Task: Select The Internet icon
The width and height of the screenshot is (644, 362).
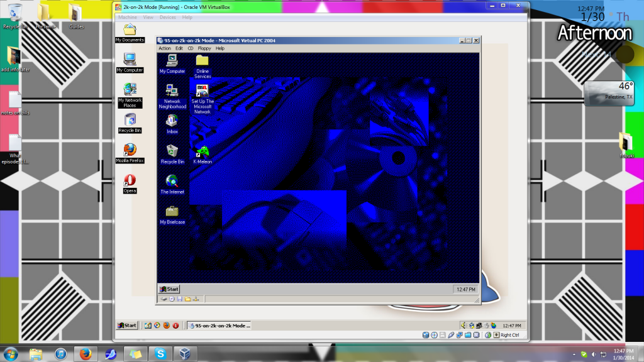Action: click(172, 184)
